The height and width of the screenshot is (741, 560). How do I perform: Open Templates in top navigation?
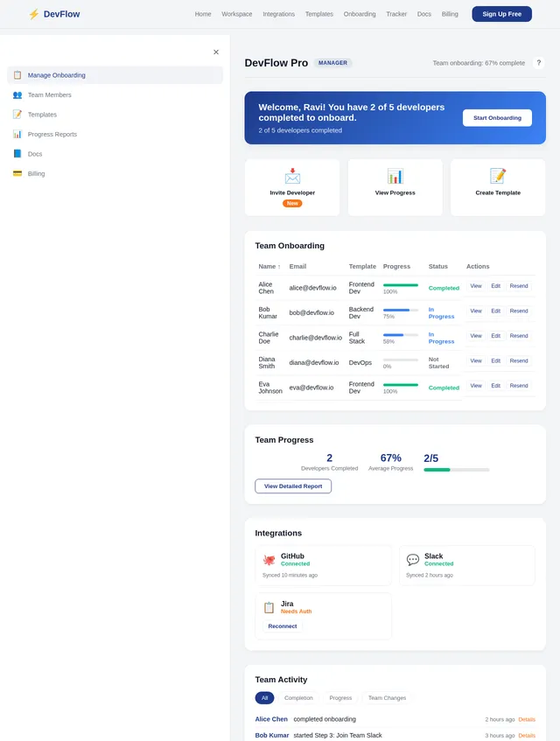(x=319, y=14)
